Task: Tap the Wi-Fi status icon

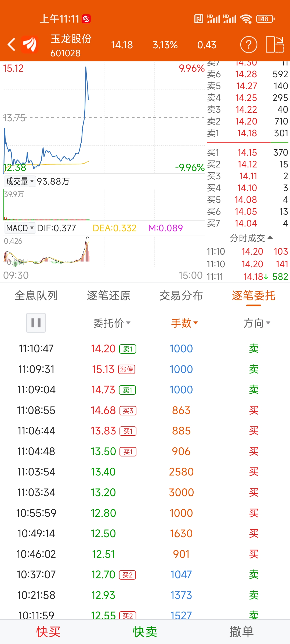Action: 246,19
